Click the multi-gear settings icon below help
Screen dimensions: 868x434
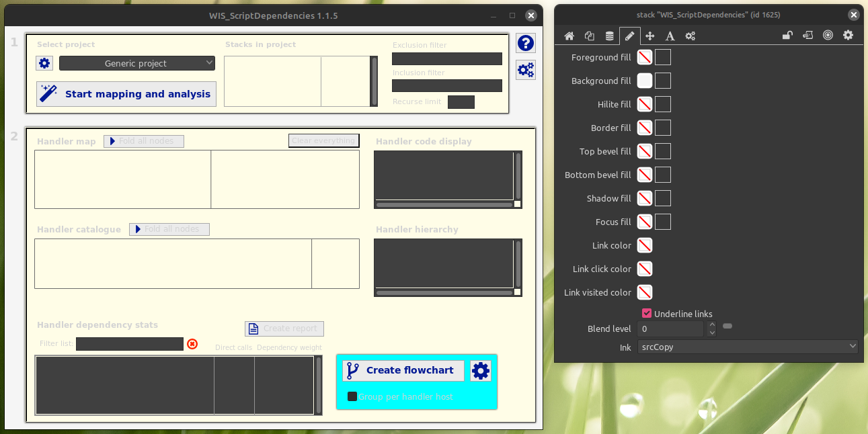526,70
